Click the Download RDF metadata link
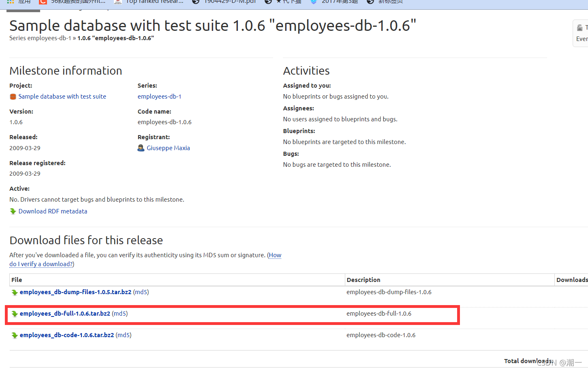The image size is (588, 370). point(53,211)
